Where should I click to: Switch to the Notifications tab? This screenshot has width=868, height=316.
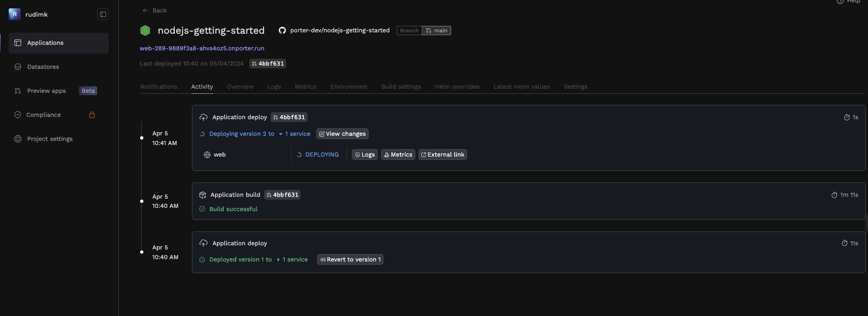tap(159, 87)
